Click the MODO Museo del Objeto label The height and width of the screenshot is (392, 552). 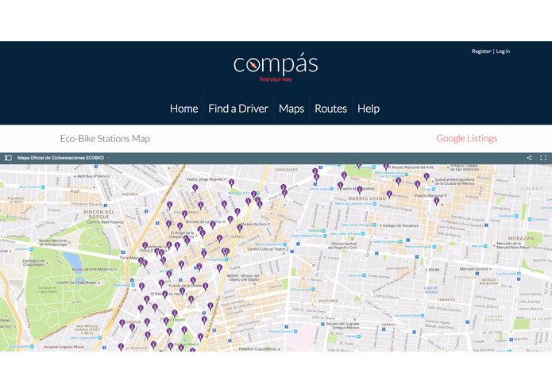pyautogui.click(x=243, y=278)
